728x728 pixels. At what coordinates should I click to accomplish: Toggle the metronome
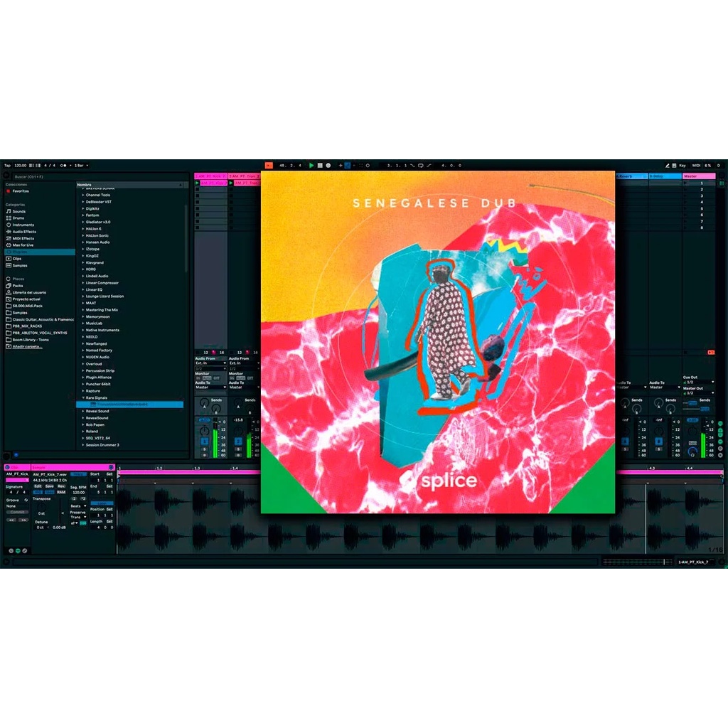point(63,165)
